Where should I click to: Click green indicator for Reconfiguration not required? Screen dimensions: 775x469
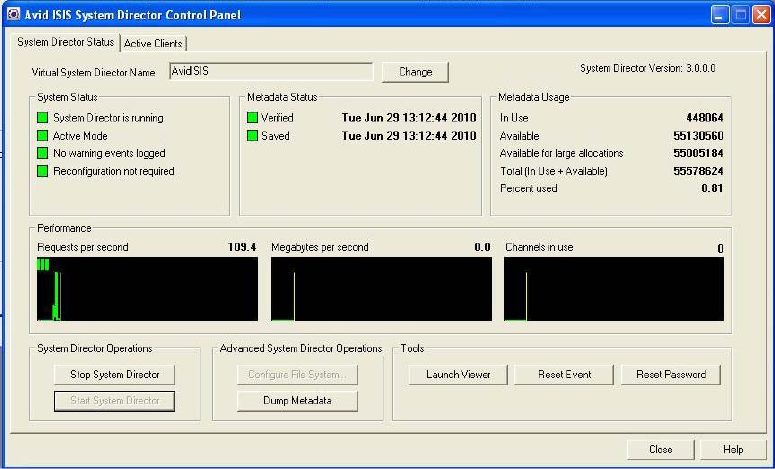point(43,171)
